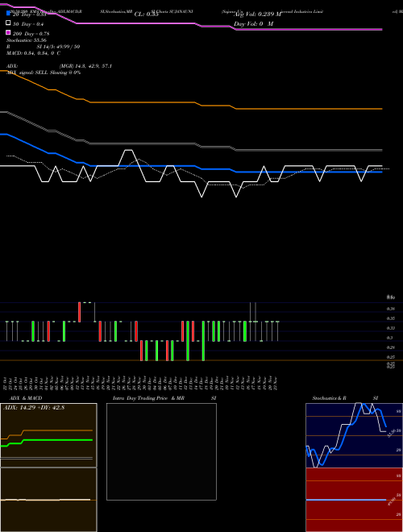Click the 'Stochastics: 53.56' readout
This screenshot has height=532, width=403.
tap(26, 40)
